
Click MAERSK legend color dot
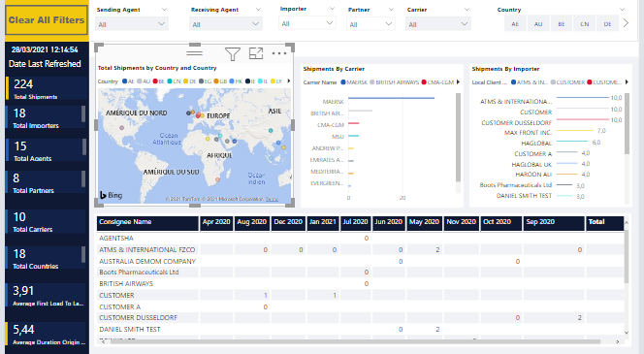(343, 82)
